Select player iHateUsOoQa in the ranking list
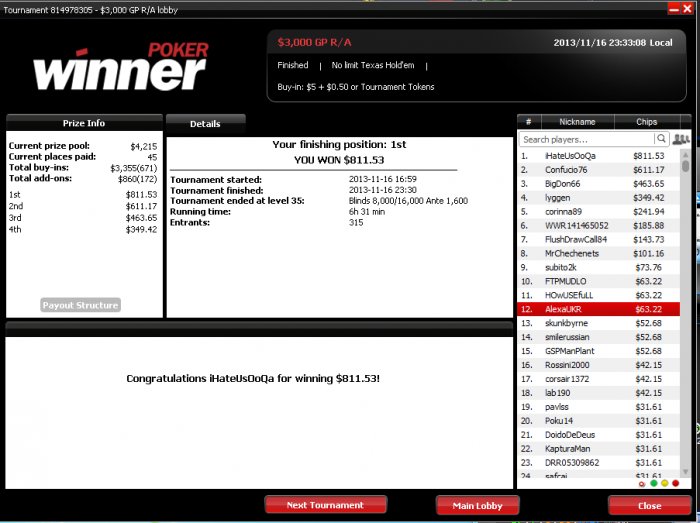This screenshot has height=523, width=700. pos(599,156)
